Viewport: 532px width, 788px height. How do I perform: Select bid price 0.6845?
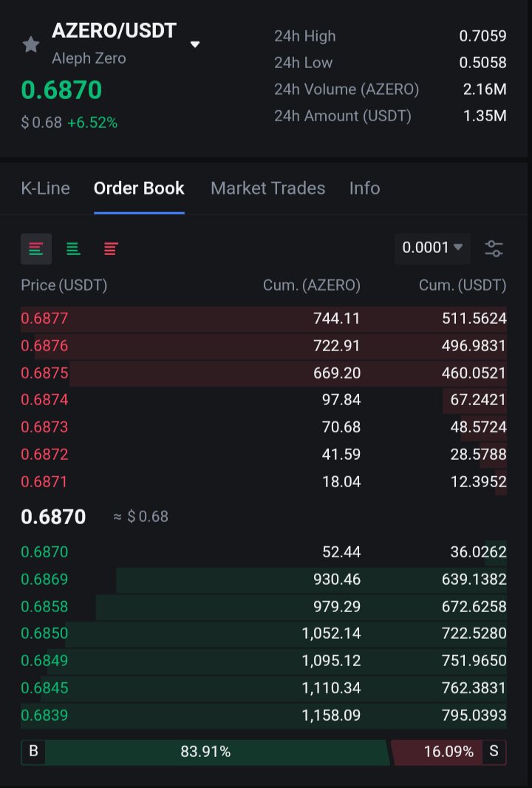pos(44,687)
